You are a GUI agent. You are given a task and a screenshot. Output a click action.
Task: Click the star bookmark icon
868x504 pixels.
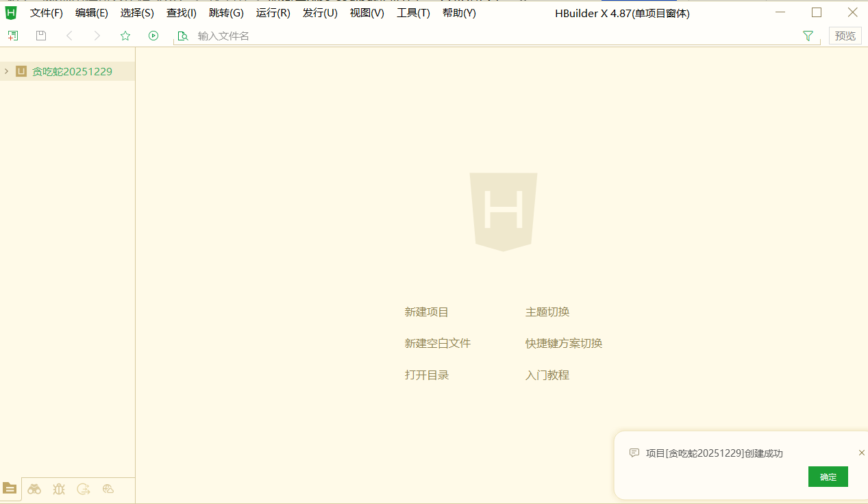125,36
